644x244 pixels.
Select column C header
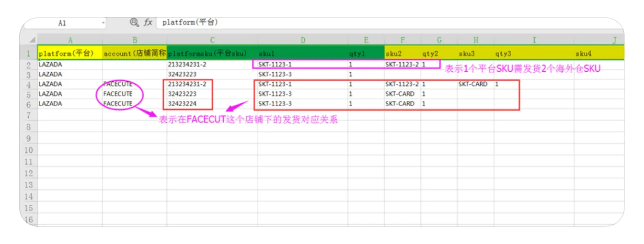tap(212, 41)
